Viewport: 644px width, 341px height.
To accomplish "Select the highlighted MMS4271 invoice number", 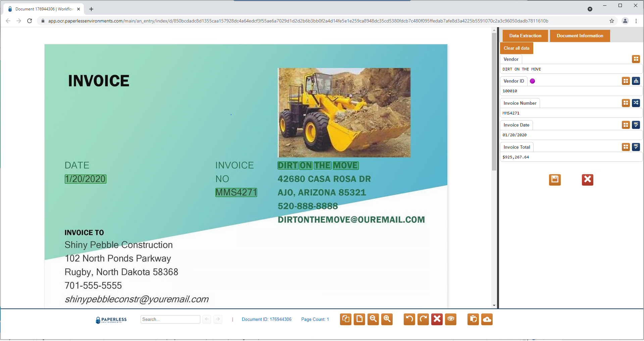I will 236,192.
